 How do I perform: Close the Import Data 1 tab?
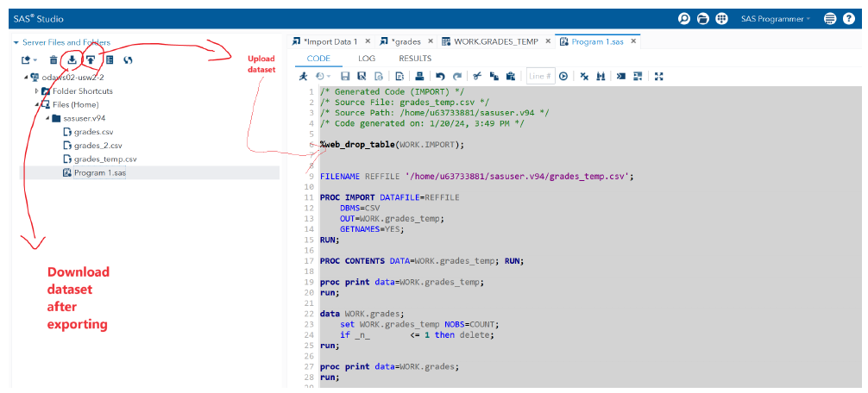click(x=368, y=41)
